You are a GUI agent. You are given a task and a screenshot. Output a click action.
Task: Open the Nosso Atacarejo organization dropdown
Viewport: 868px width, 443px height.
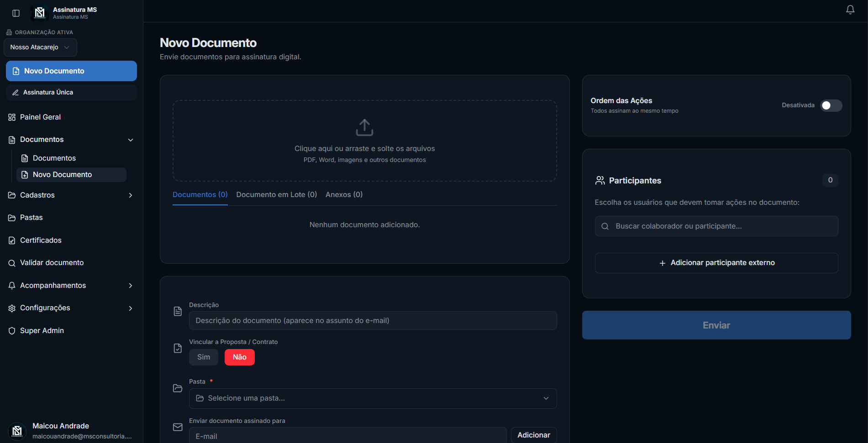[x=40, y=47]
